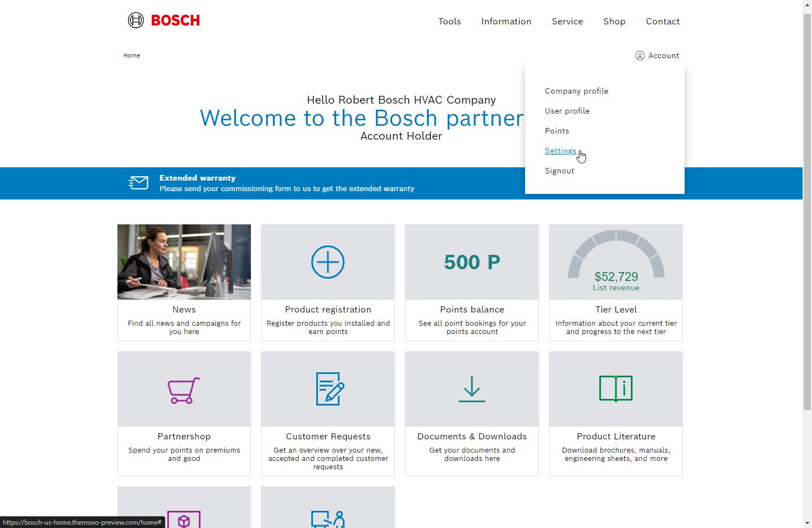The height and width of the screenshot is (528, 812).
Task: Open the Contact menu
Action: [662, 22]
